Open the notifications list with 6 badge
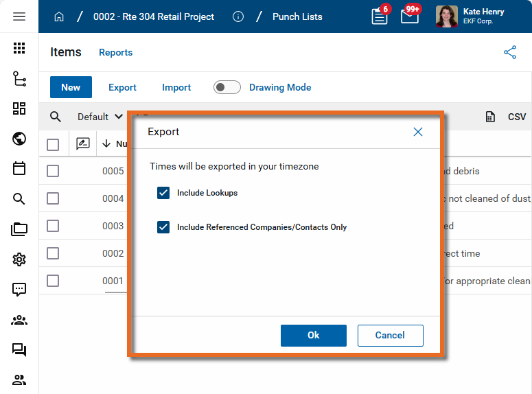Image resolution: width=532 pixels, height=394 pixels. tap(380, 16)
